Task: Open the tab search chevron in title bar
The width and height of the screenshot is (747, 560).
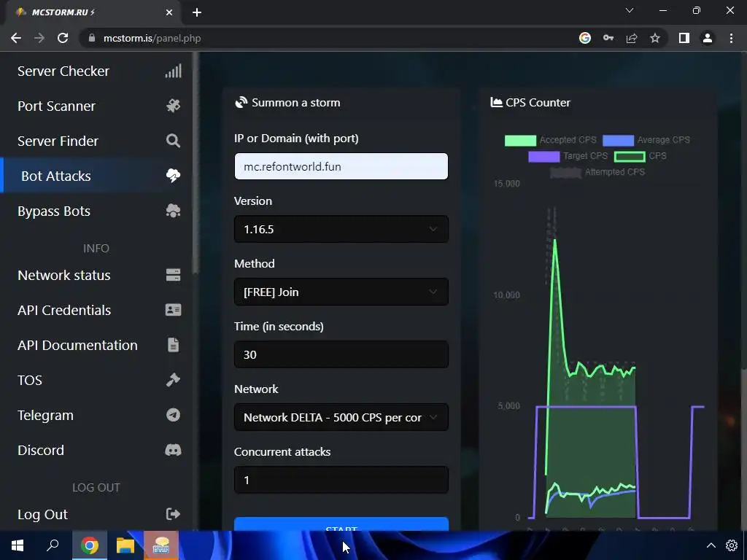Action: point(630,10)
